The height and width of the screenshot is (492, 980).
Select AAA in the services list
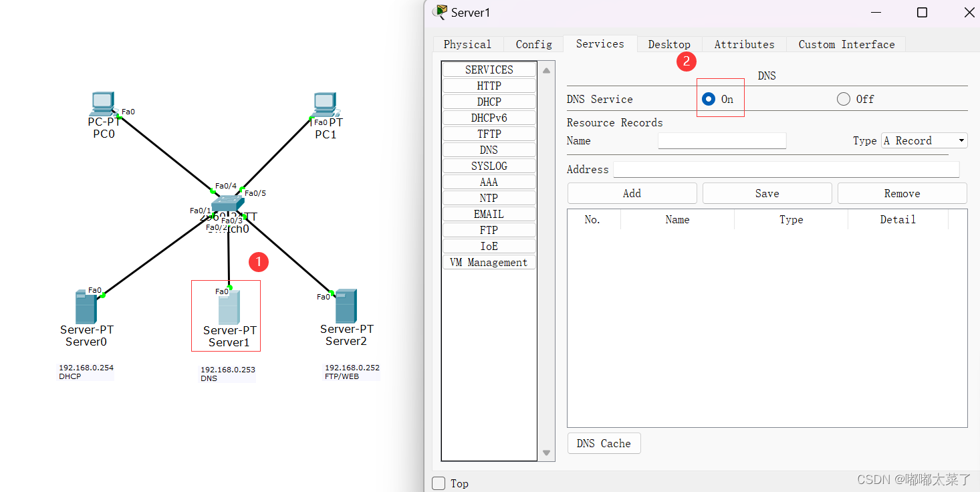click(489, 182)
